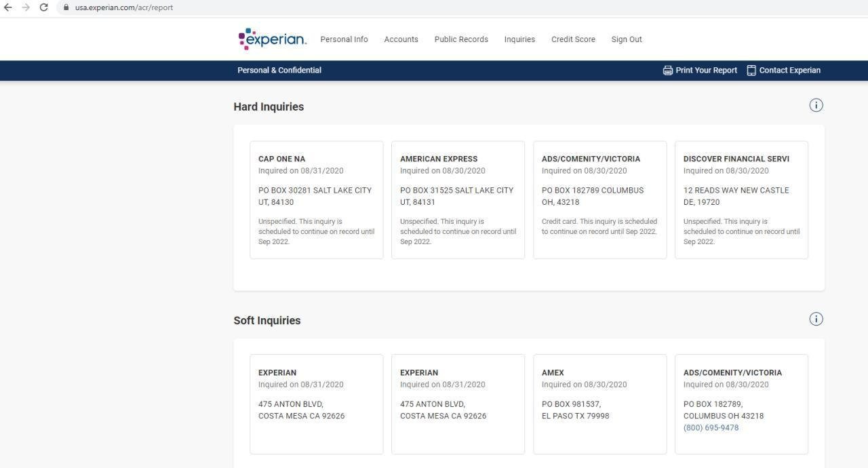Select the CAP ONE NA hard inquiry card
The height and width of the screenshot is (468, 868).
click(x=316, y=200)
